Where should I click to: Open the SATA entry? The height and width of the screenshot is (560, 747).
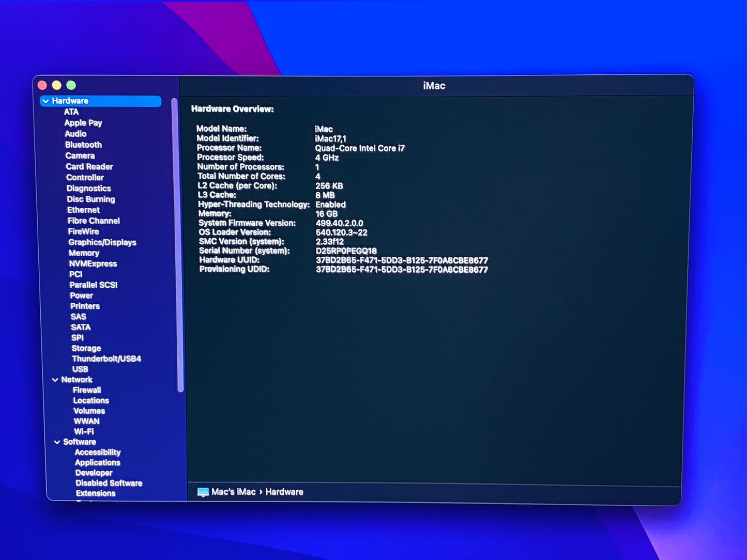pyautogui.click(x=81, y=327)
